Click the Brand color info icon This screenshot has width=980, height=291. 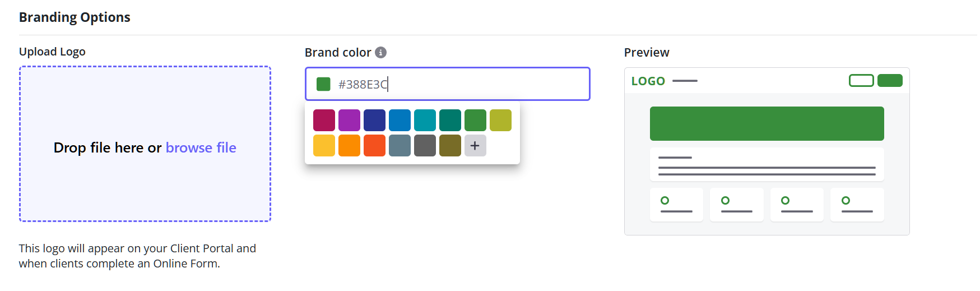(x=380, y=53)
